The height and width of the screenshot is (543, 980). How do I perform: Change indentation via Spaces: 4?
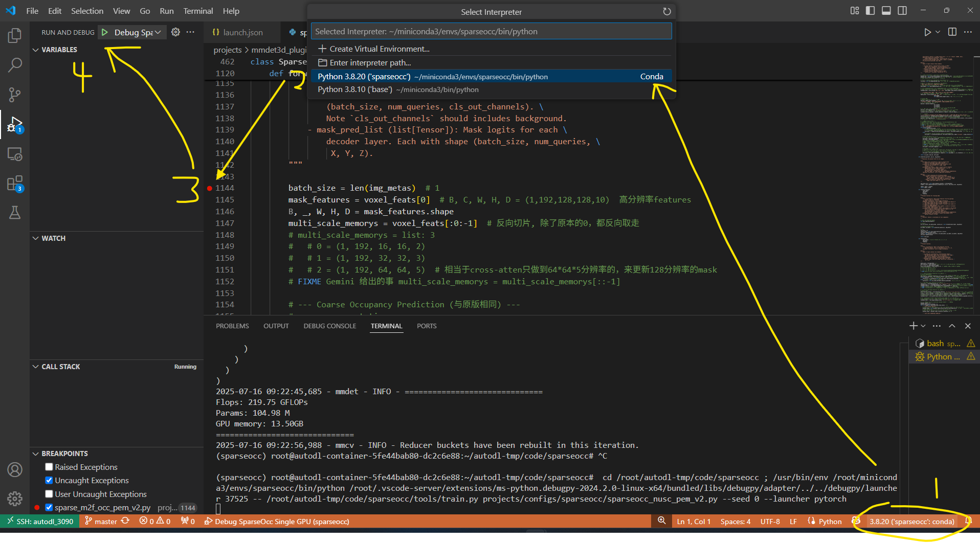(x=735, y=521)
